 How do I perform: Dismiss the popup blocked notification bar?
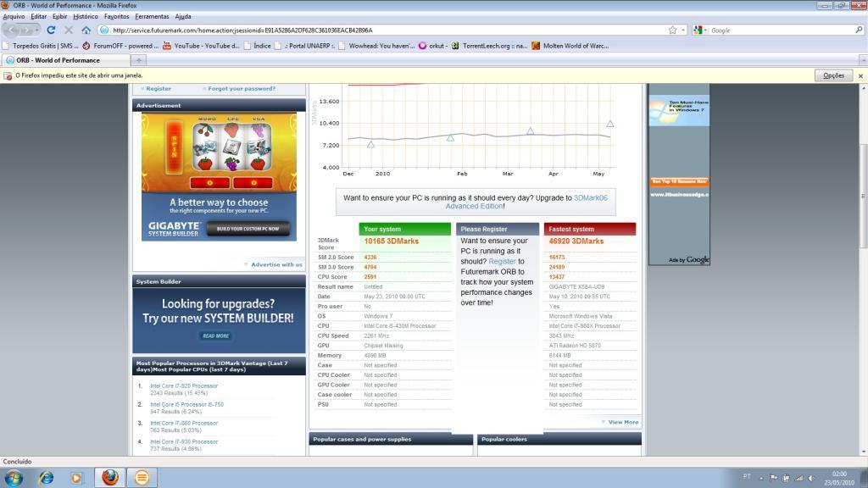861,75
